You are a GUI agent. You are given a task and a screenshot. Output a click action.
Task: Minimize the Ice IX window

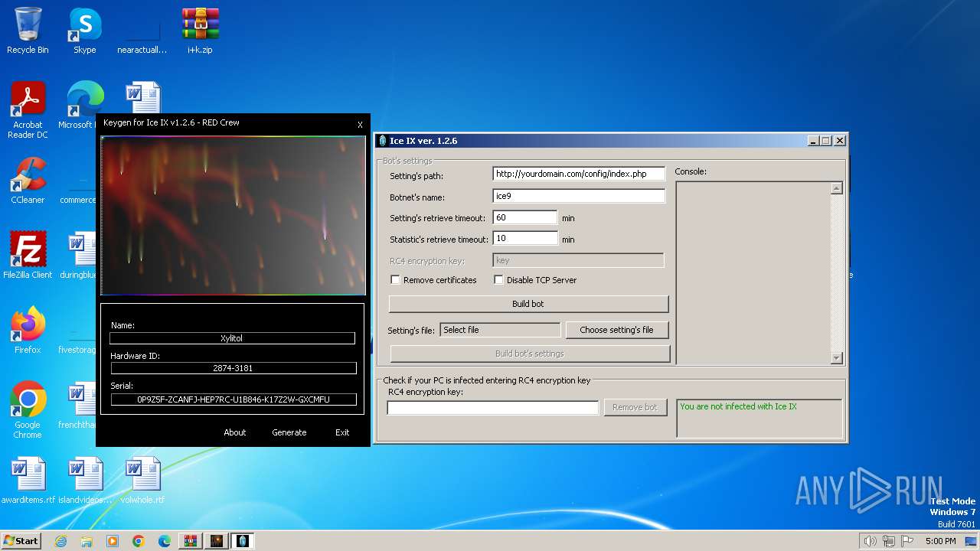pos(813,141)
